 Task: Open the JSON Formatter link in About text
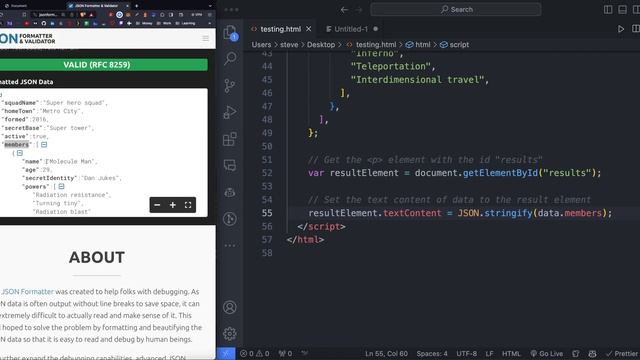[27, 291]
